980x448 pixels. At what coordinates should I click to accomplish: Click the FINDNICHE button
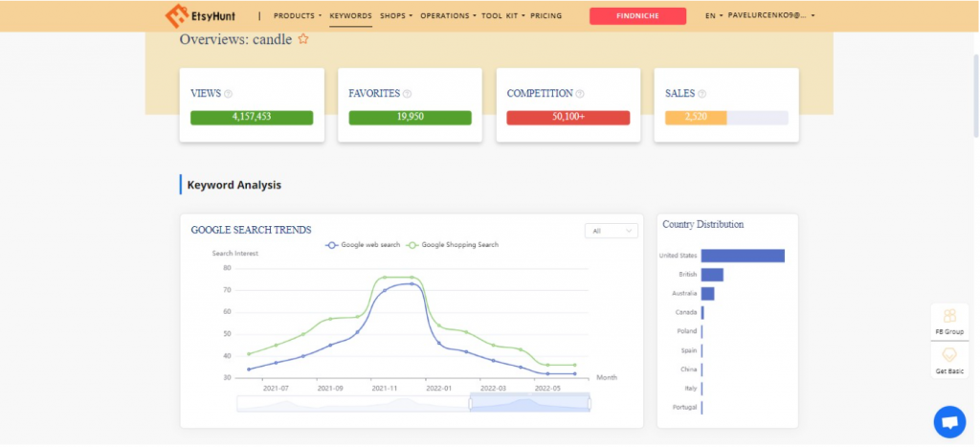coord(637,16)
